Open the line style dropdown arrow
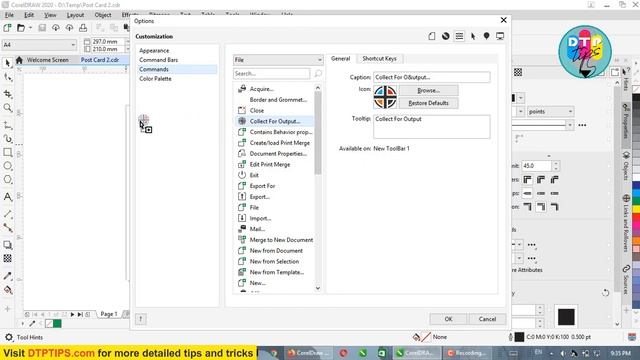The width and height of the screenshot is (640, 360). pos(569,125)
